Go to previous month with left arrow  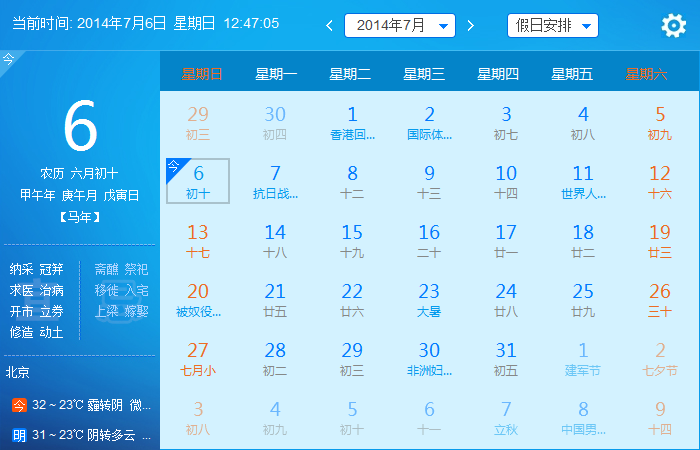[x=329, y=26]
